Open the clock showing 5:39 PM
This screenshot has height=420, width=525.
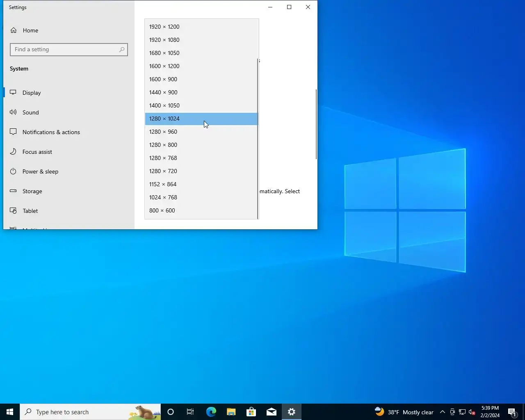490,412
